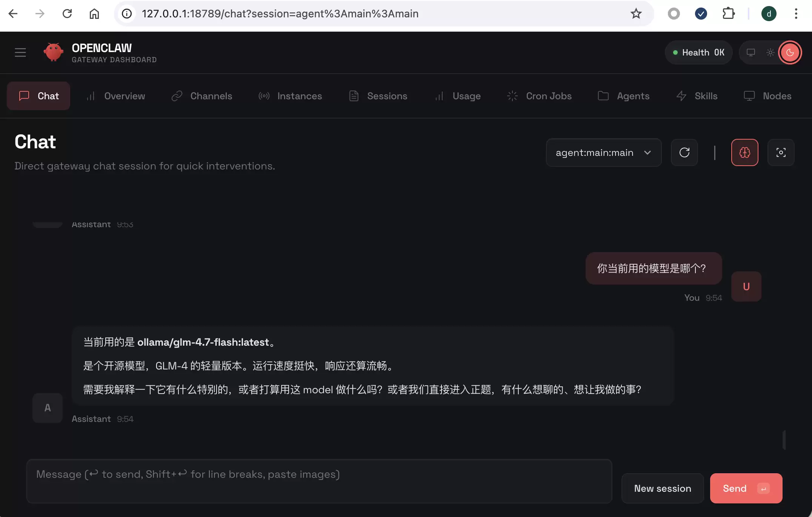Enable light mode with the sun icon
This screenshot has height=517, width=812.
pos(770,52)
